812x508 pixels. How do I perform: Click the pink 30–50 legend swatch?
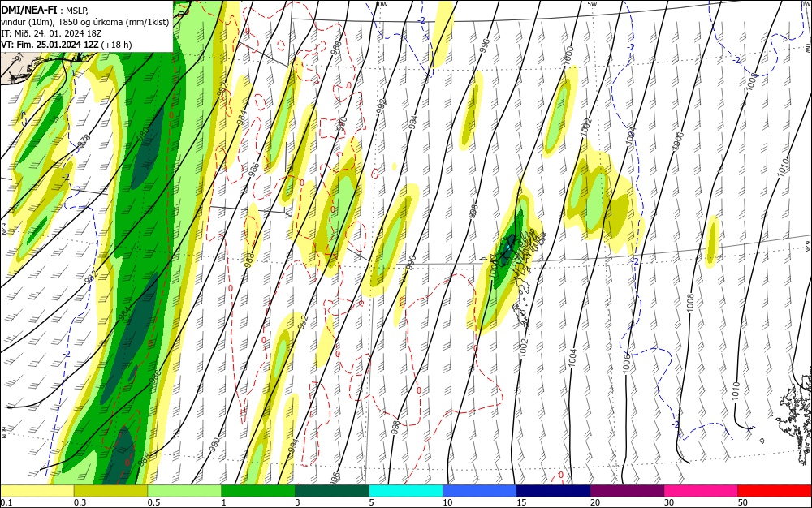pyautogui.click(x=702, y=492)
